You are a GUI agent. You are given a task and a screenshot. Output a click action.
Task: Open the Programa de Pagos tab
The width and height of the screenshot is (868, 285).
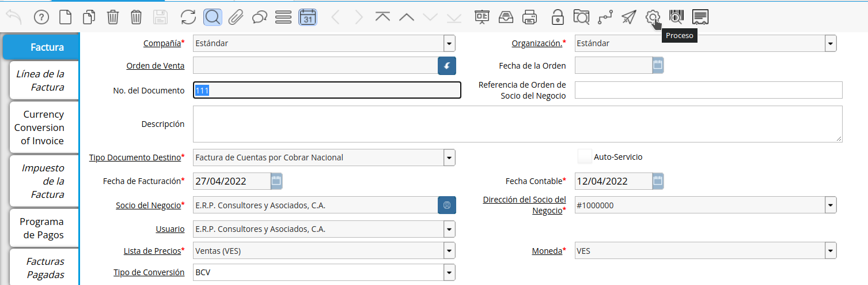tap(41, 228)
